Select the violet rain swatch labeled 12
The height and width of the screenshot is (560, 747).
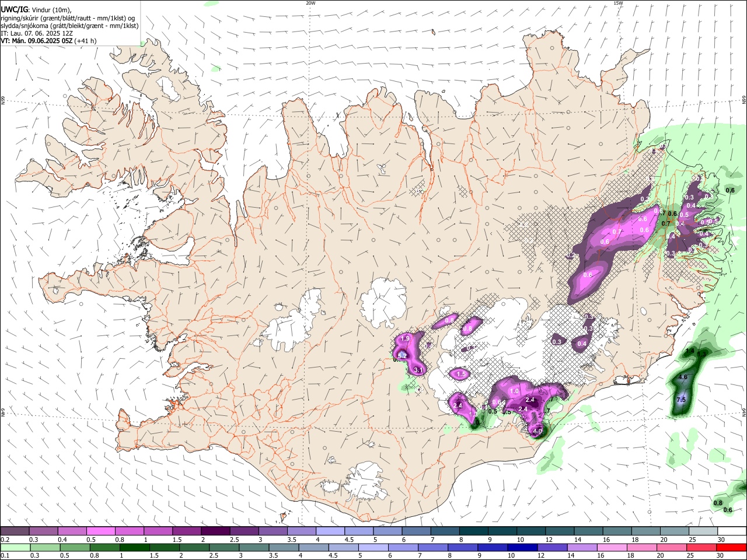[552, 547]
